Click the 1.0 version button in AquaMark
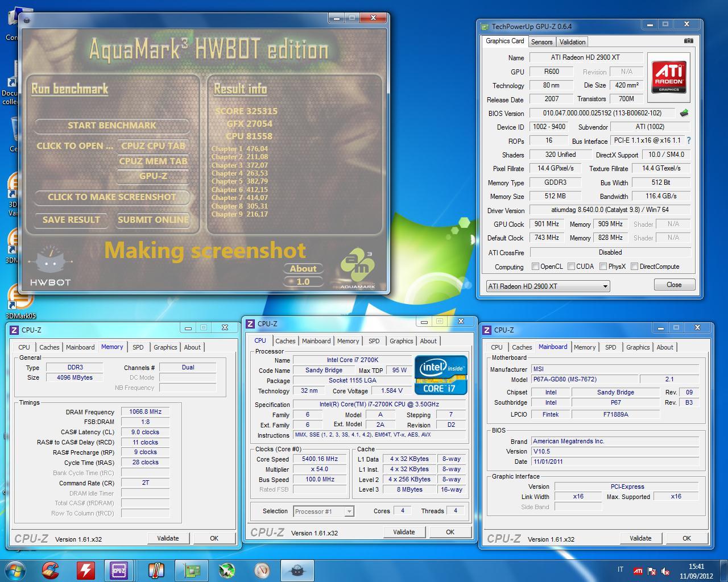Image resolution: width=728 pixels, height=582 pixels. coord(303,281)
